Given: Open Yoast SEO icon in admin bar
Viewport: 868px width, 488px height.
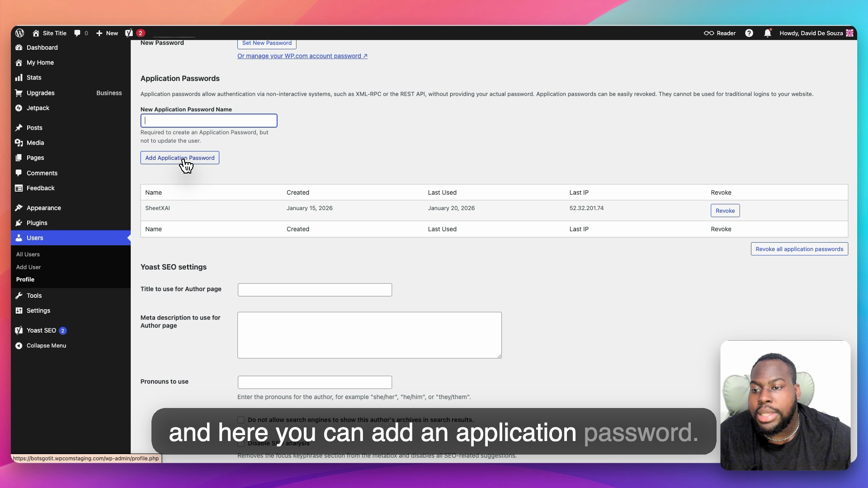Looking at the screenshot, I should tap(129, 33).
